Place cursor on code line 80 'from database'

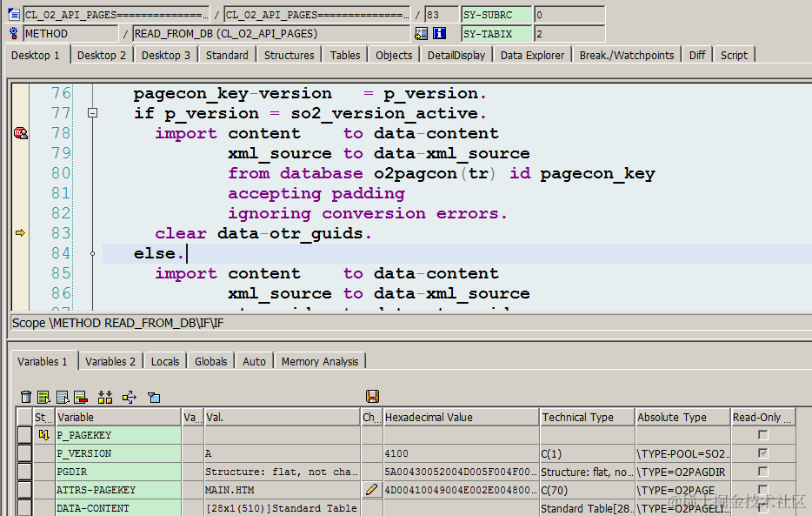pos(296,173)
